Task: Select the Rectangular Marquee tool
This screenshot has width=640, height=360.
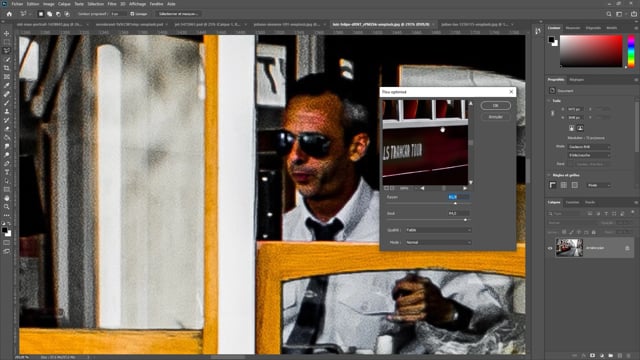Action: [7, 42]
